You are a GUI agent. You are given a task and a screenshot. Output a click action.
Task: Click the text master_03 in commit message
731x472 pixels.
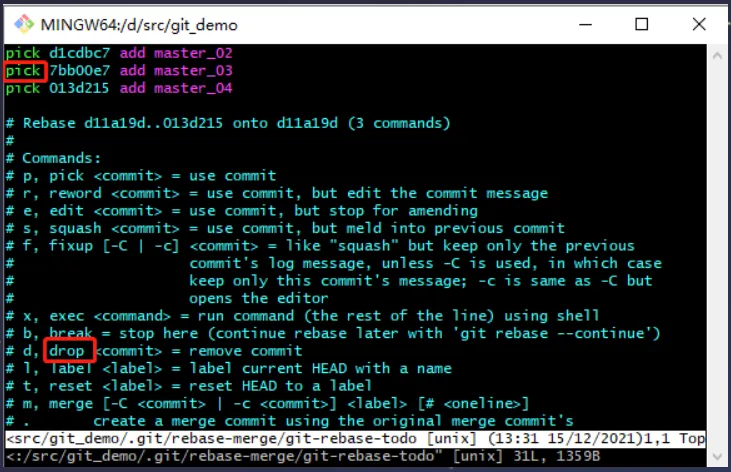point(193,71)
